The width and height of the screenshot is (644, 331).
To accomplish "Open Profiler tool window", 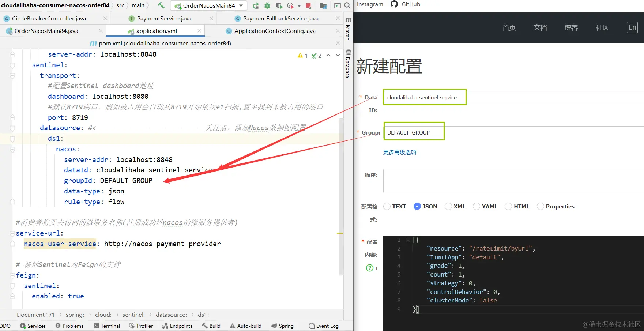I will coord(141,326).
